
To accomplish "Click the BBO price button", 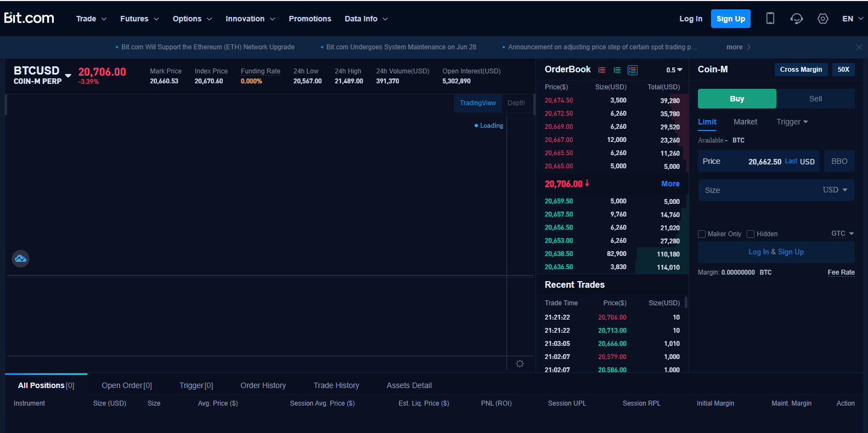I will coord(839,161).
